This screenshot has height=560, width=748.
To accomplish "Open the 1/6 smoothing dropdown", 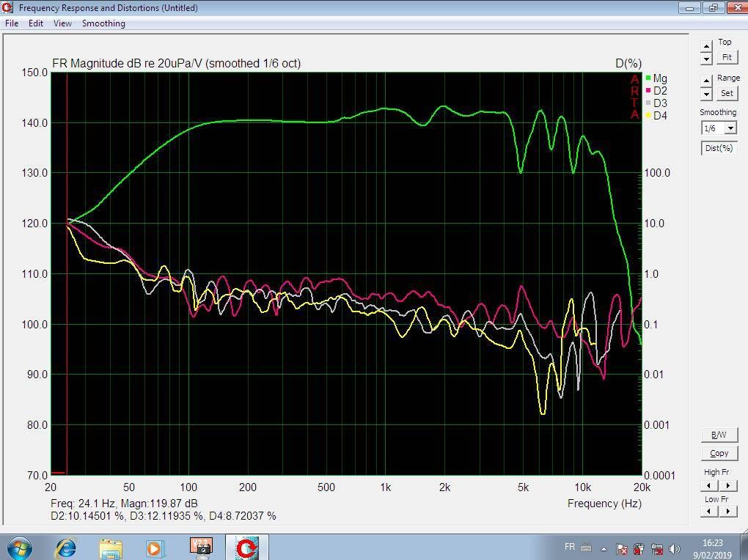I will (730, 128).
